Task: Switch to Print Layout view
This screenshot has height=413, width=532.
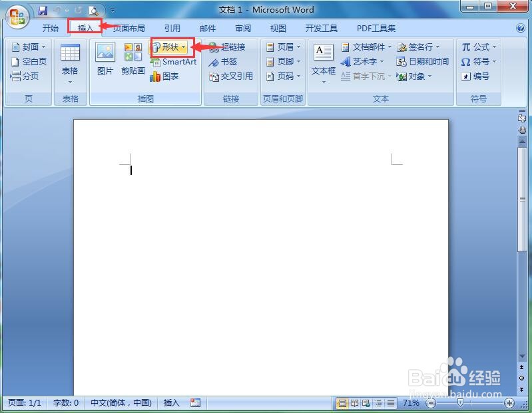Action: [342, 403]
